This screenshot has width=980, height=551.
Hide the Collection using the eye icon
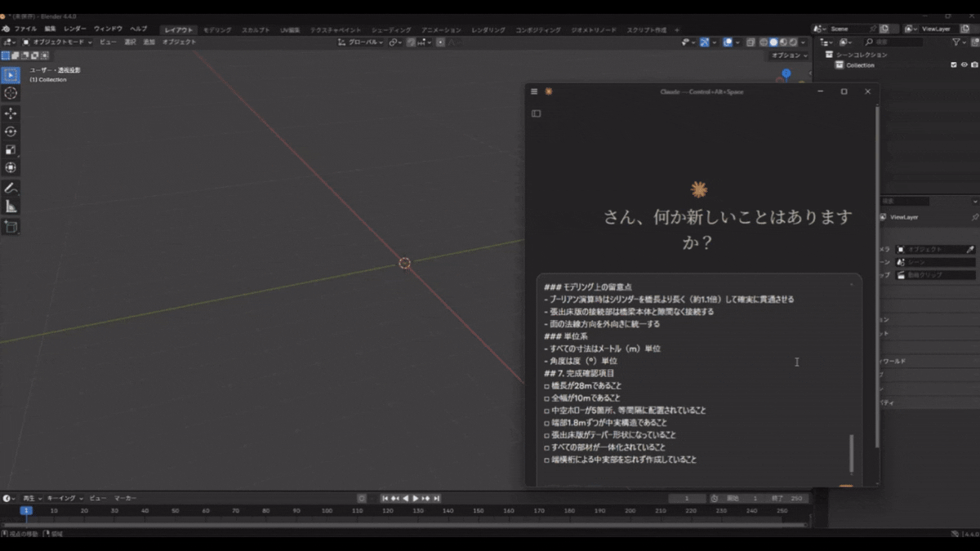pos(964,65)
